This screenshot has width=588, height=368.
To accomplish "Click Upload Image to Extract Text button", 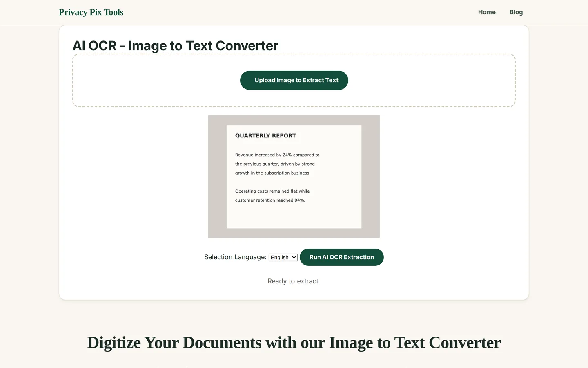I will 294,80.
